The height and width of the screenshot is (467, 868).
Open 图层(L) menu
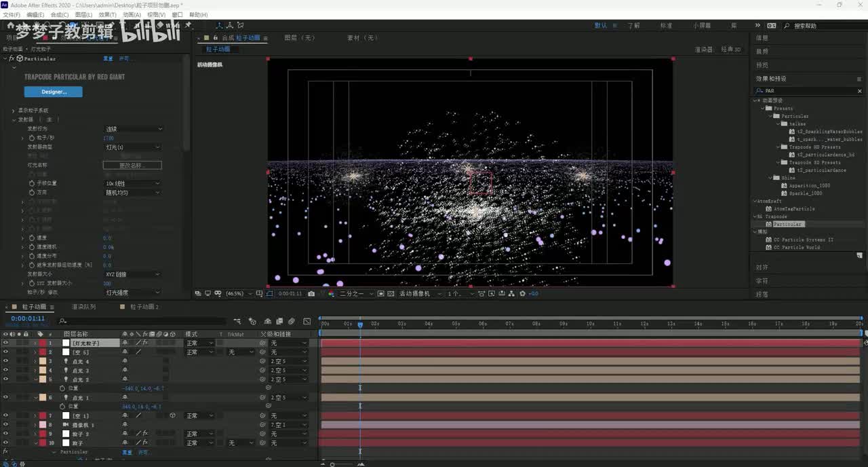83,14
